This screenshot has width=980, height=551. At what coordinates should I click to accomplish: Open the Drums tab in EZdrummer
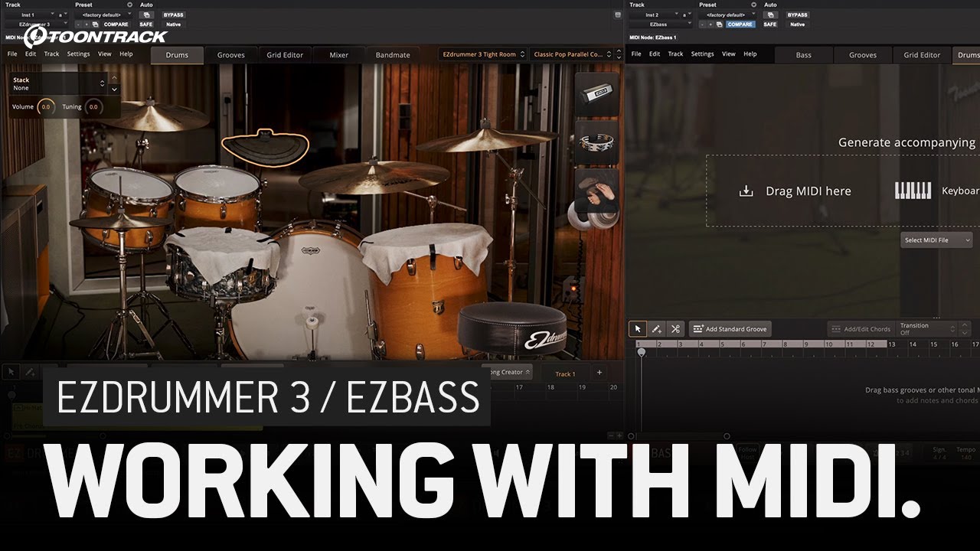coord(177,55)
